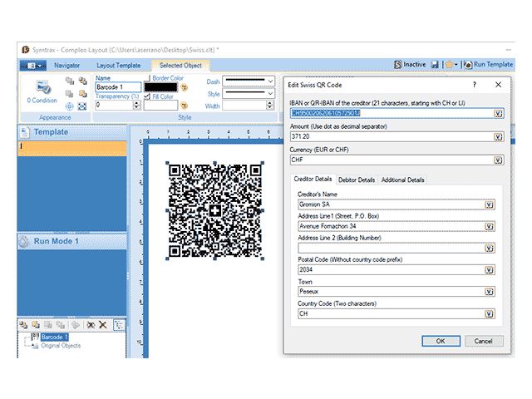
Task: Open the Border Color palette icon
Action: (184, 87)
